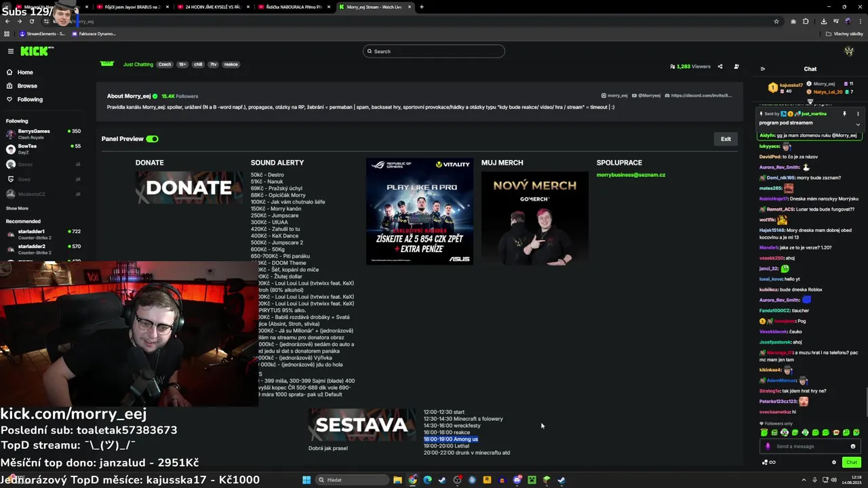Viewport: 868px width, 488px height.
Task: Open BerrysGames channel in sidebar
Action: [43, 133]
